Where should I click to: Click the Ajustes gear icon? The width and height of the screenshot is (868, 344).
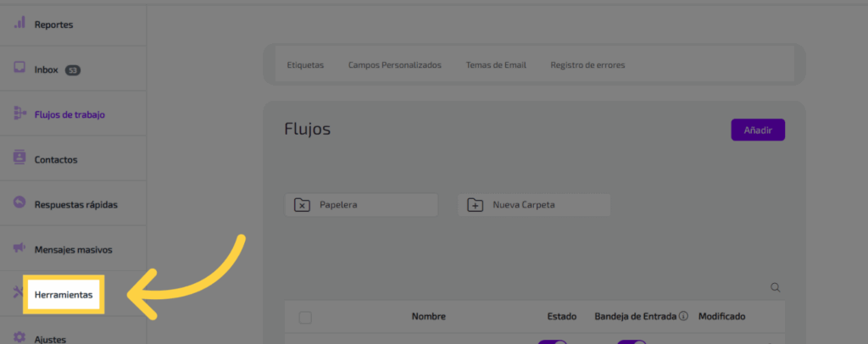point(19,337)
